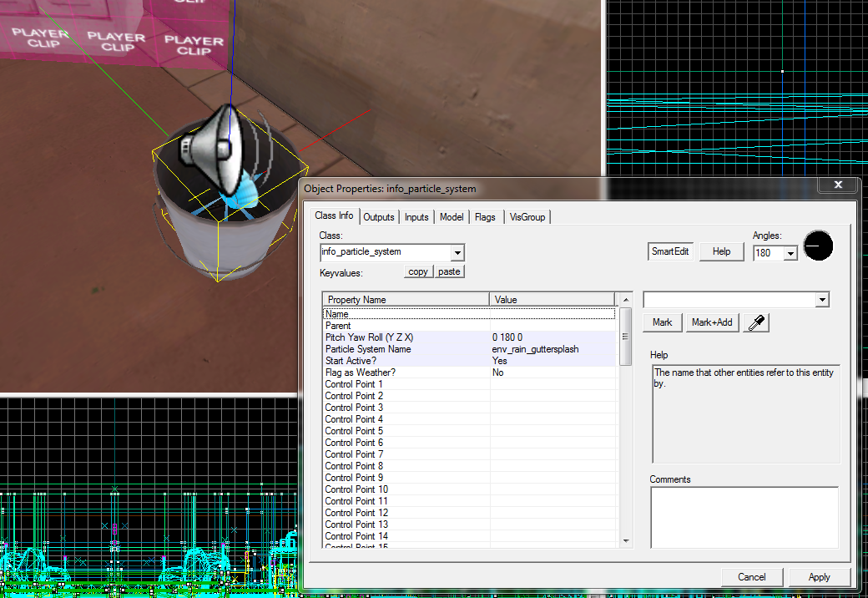Select the Control Point 10 row
868x598 pixels.
point(469,489)
